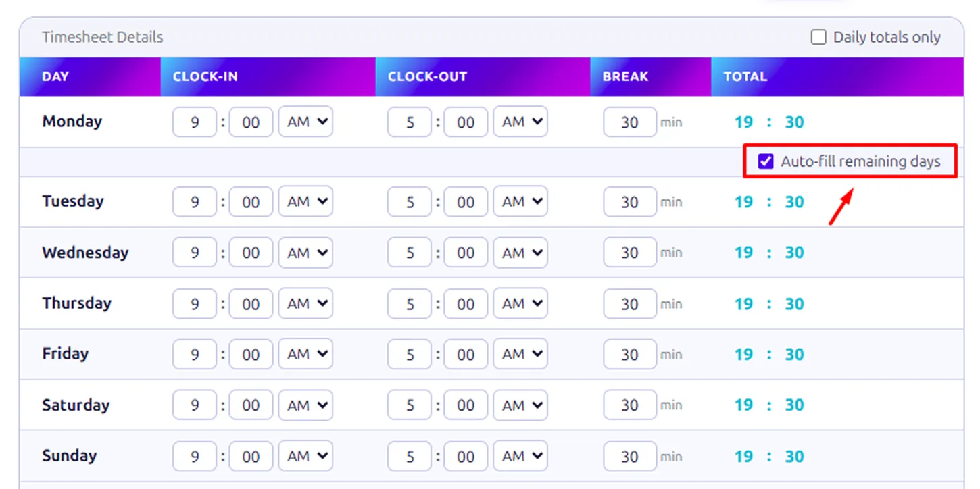Expand Tuesday clock-in AM/PM selector
Screen dimensions: 980x489
[305, 202]
